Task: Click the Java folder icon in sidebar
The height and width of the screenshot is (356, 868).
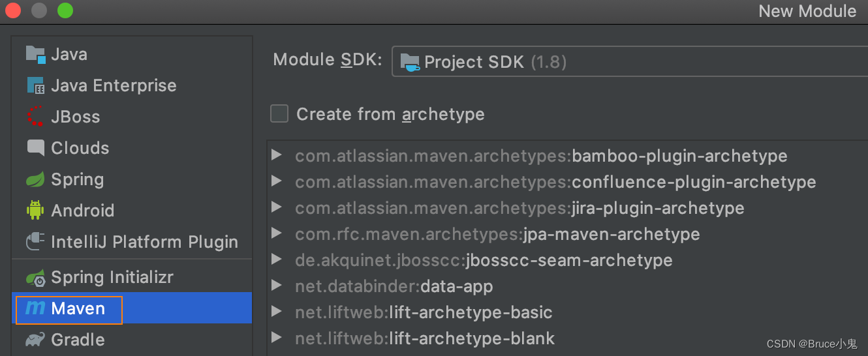Action: [x=35, y=54]
